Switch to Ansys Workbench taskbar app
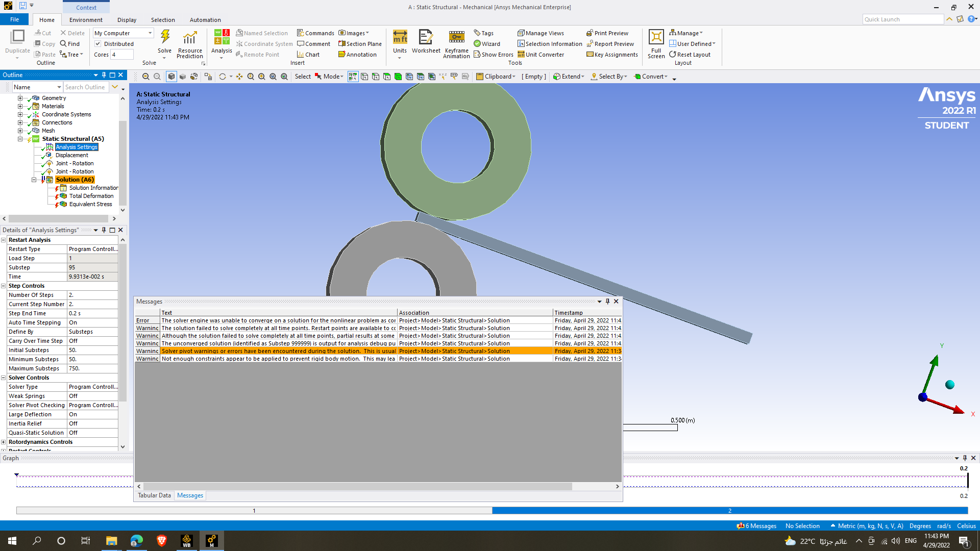The height and width of the screenshot is (551, 980). 187,541
